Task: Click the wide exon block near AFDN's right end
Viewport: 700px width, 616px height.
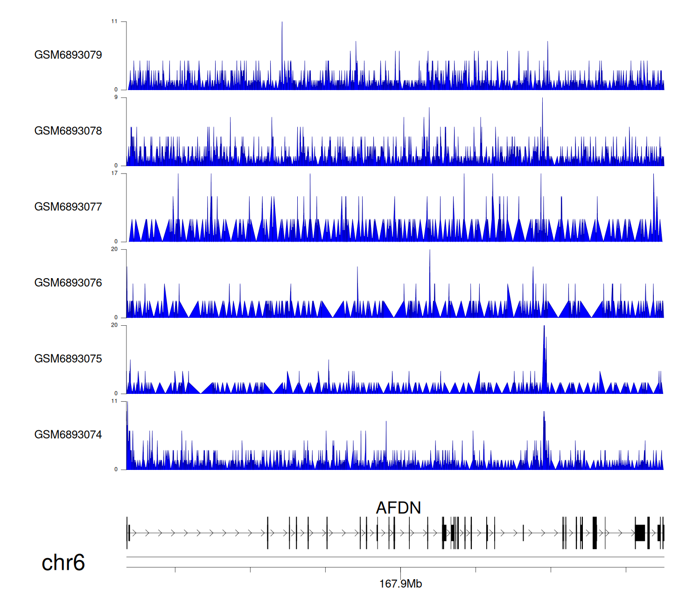Action: [640, 532]
